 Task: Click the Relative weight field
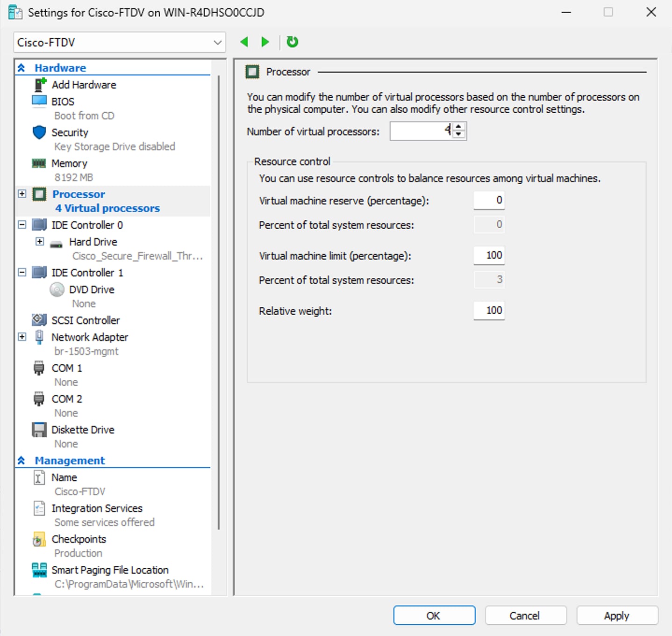tap(489, 311)
